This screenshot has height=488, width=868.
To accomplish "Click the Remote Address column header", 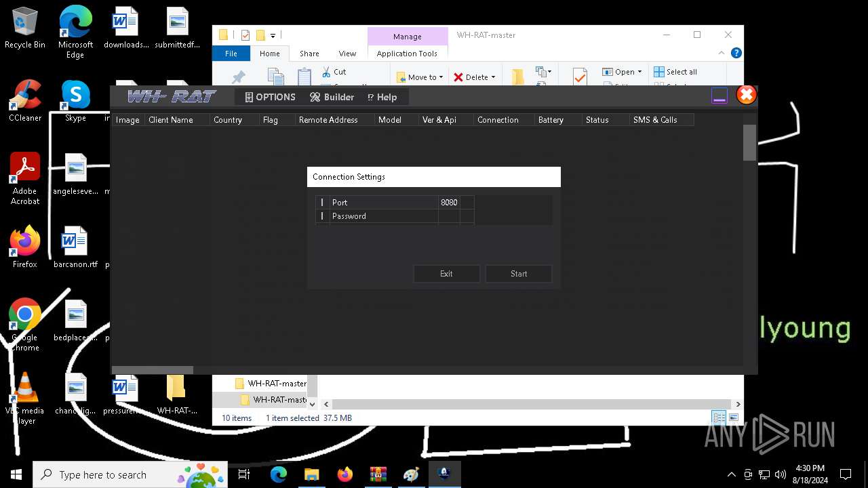I will (335, 120).
